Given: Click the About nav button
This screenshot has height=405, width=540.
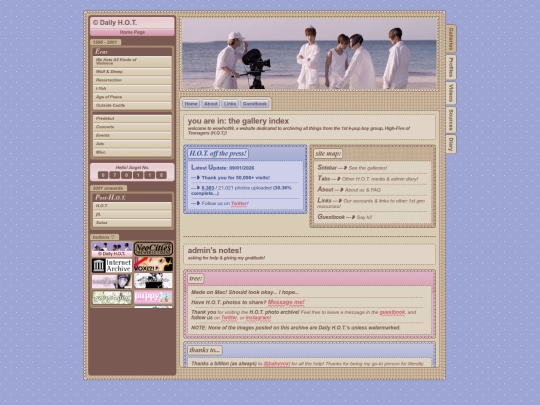Looking at the screenshot, I should 210,104.
